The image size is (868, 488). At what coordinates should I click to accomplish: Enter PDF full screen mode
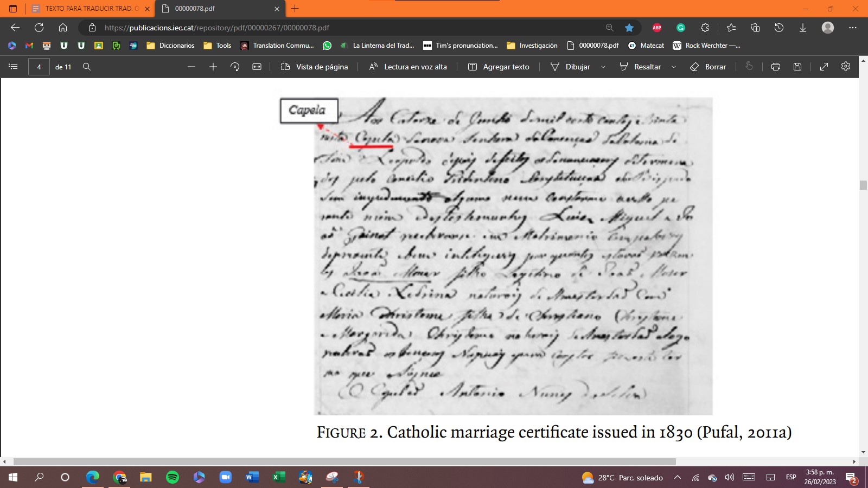click(x=824, y=67)
